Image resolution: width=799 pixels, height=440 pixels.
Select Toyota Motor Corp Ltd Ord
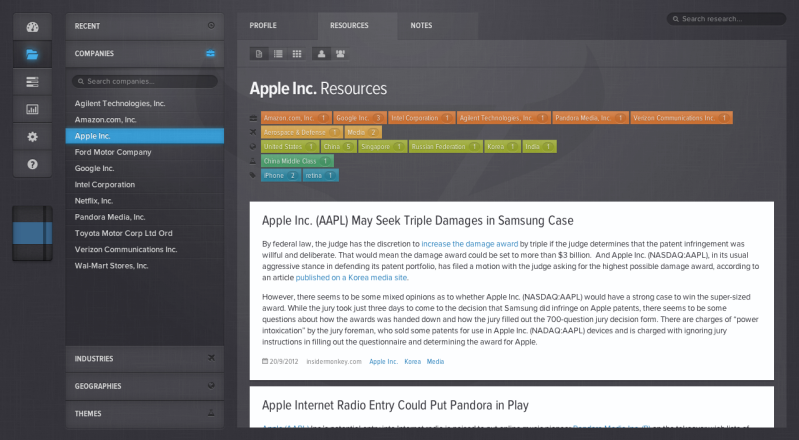(x=145, y=233)
